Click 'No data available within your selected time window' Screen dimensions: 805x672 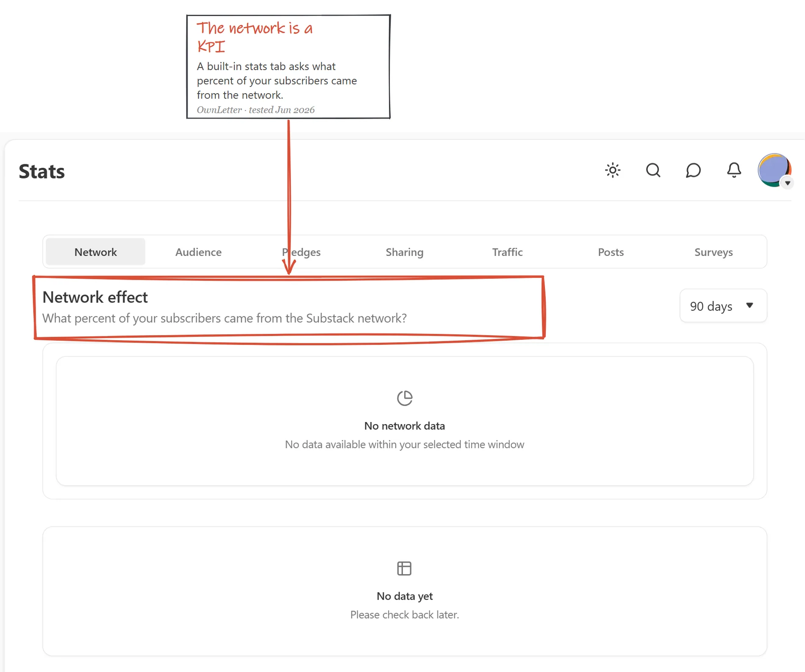[x=405, y=444]
